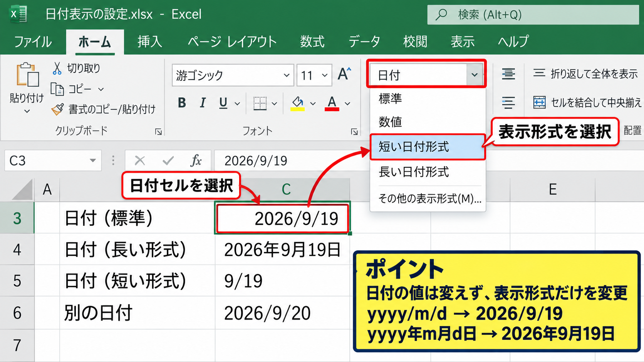Open the ファイル tab
Viewport: 644px width, 362px height.
pyautogui.click(x=33, y=42)
